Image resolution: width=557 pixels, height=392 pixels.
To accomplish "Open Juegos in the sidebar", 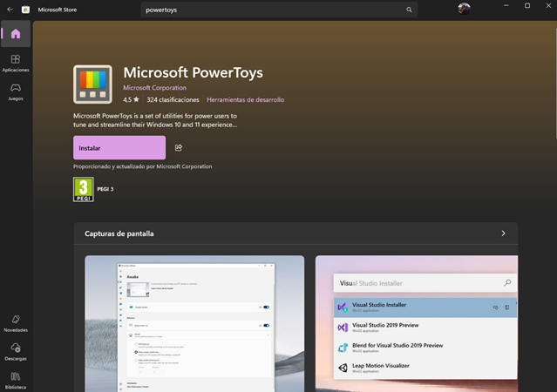I will [16, 92].
